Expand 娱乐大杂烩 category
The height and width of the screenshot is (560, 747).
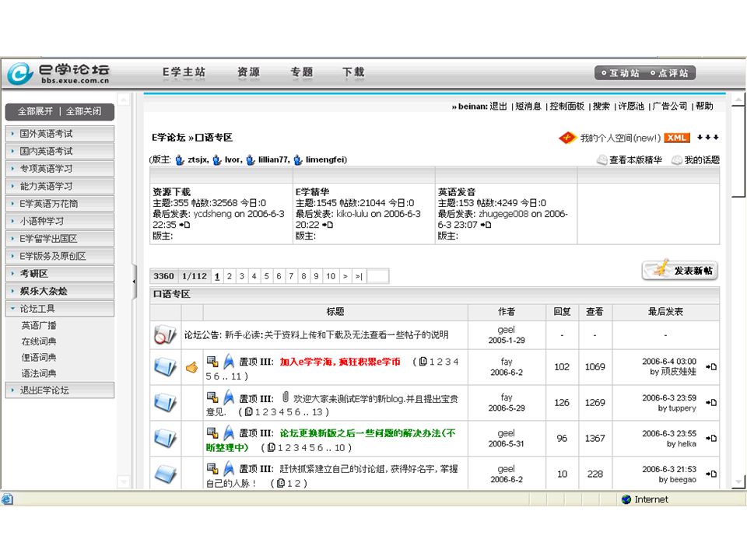60,291
